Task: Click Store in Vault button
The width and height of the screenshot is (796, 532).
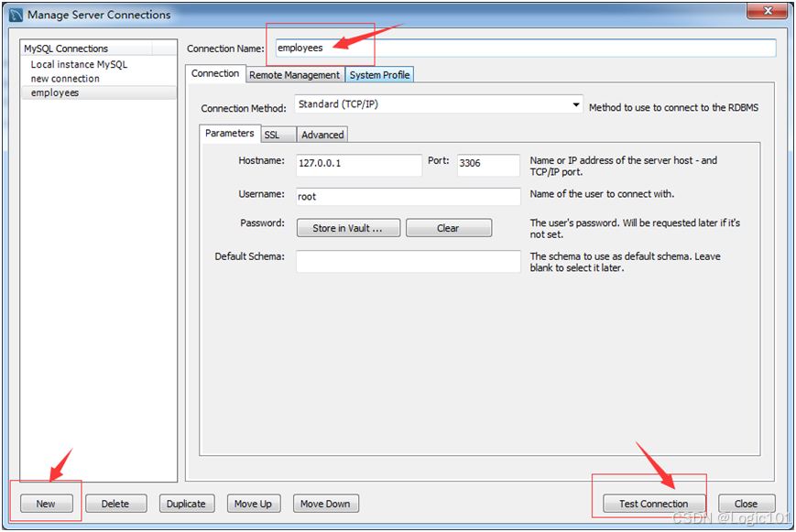Action: (348, 228)
